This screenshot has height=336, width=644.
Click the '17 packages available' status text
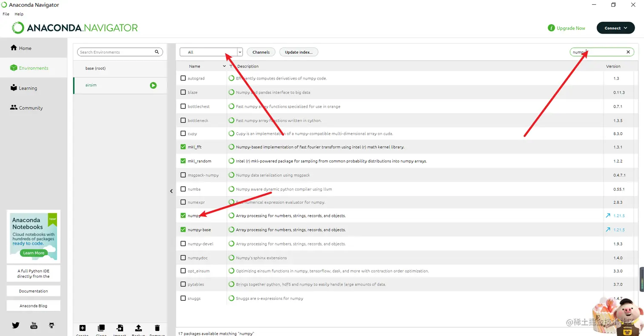click(216, 333)
